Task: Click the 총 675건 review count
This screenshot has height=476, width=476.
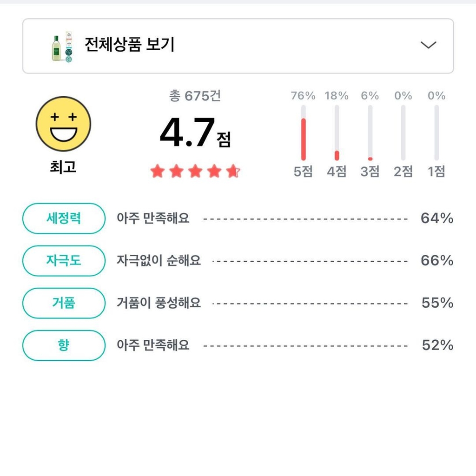Action: click(195, 96)
